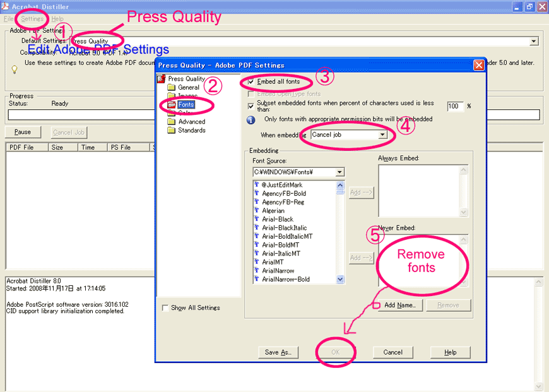Select the ArialMT font

(273, 262)
